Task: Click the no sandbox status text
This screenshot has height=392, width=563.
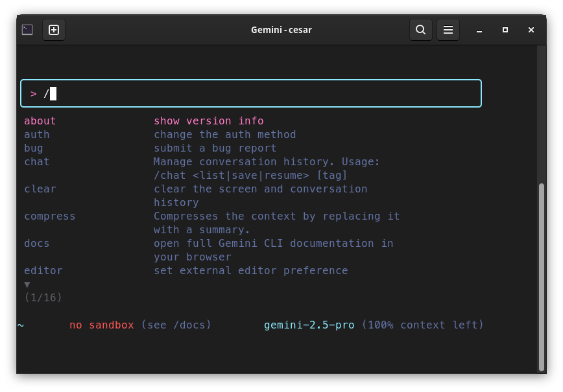Action: tap(102, 325)
